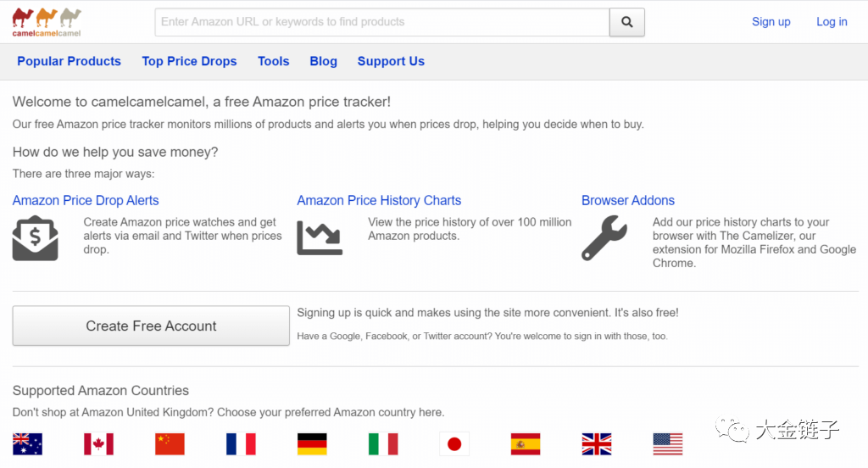Pick the France flag
868x468 pixels.
(241, 443)
